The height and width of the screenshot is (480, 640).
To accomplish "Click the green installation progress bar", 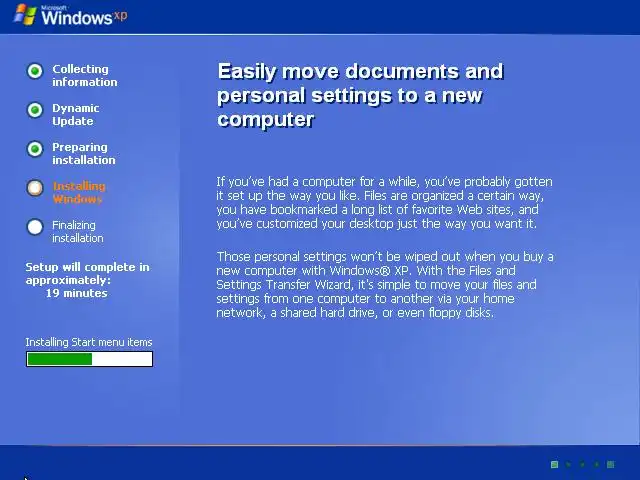I will (x=89, y=359).
